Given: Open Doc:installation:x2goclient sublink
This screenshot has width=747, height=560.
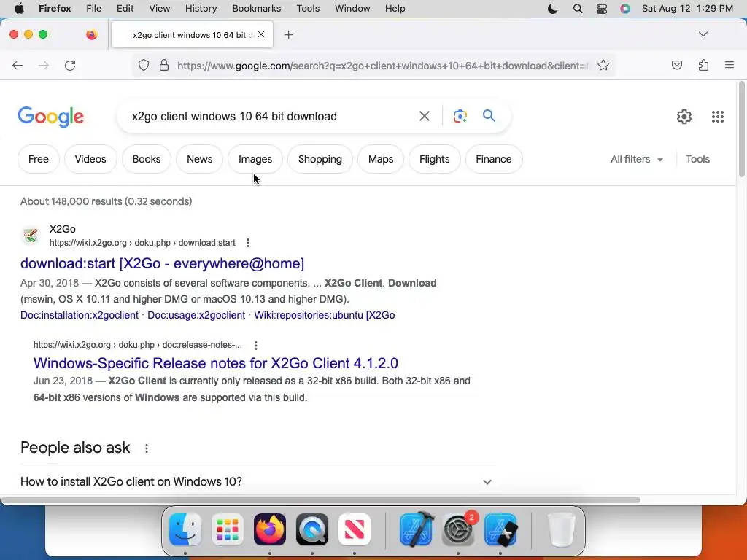Looking at the screenshot, I should click(79, 315).
